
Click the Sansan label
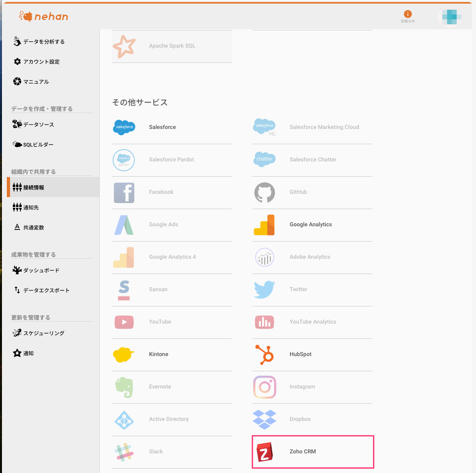158,290
